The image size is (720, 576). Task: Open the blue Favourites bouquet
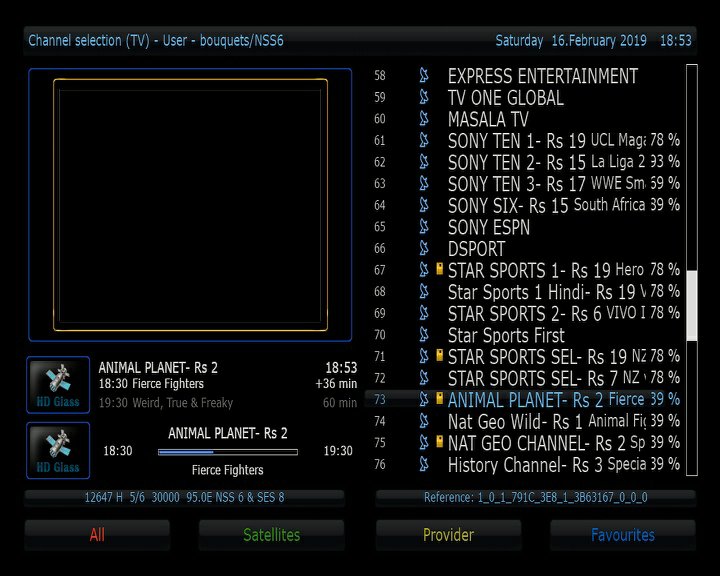622,535
